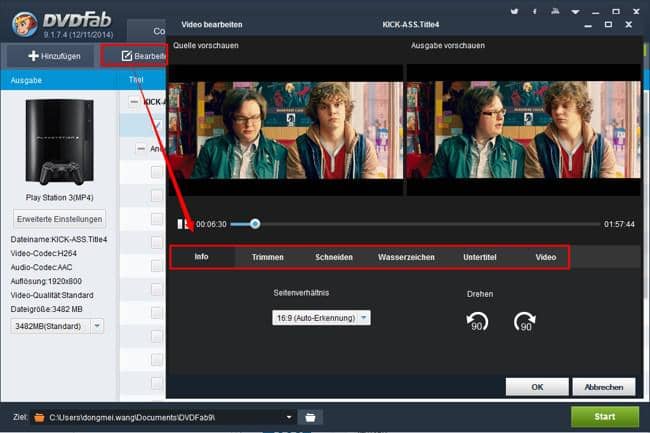The image size is (650, 433).
Task: Select the Untertitel tab
Action: point(480,257)
